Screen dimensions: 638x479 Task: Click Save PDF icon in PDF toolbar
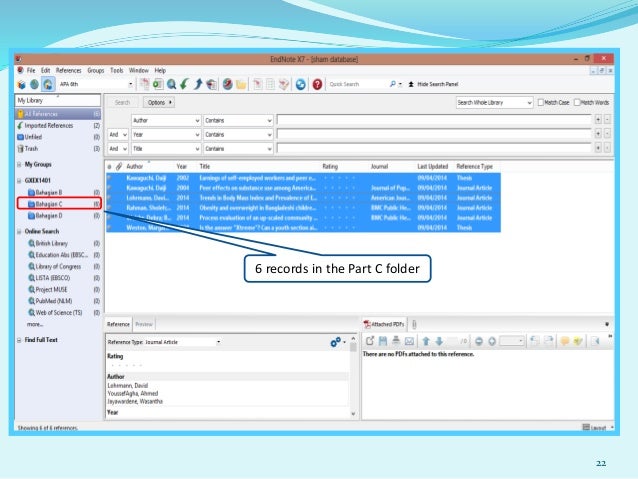point(383,341)
